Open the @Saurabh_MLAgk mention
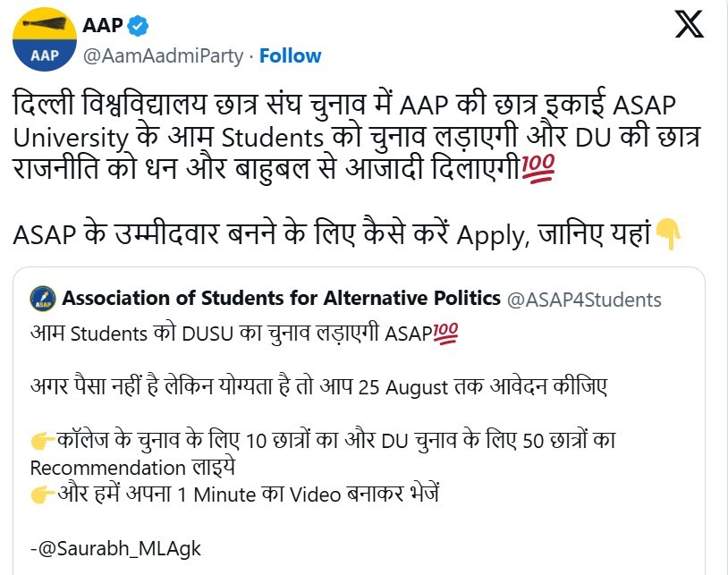This screenshot has height=575, width=728. tap(115, 547)
